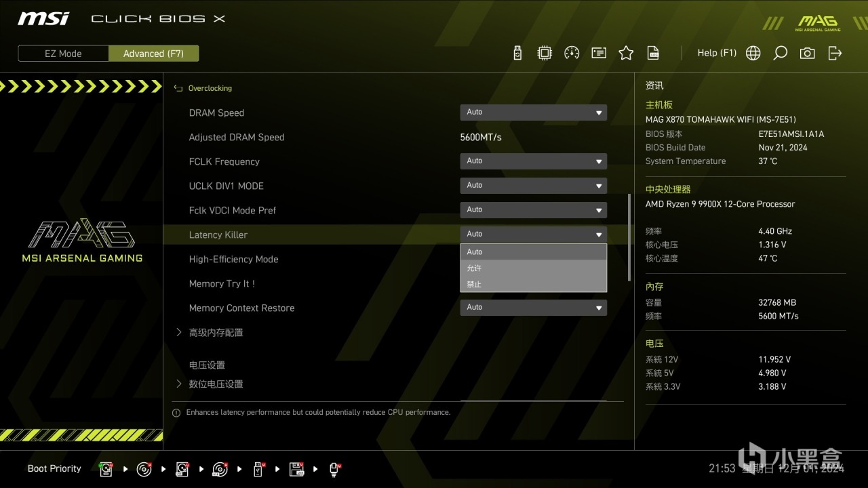This screenshot has width=868, height=488.
Task: Choose 允许 in the Latency Killer list
Action: [533, 268]
